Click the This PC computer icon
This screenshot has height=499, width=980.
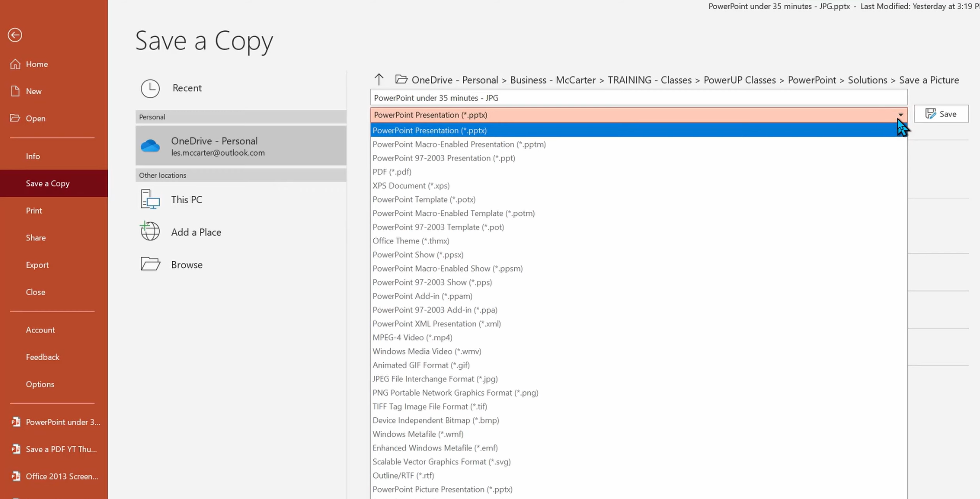click(150, 199)
